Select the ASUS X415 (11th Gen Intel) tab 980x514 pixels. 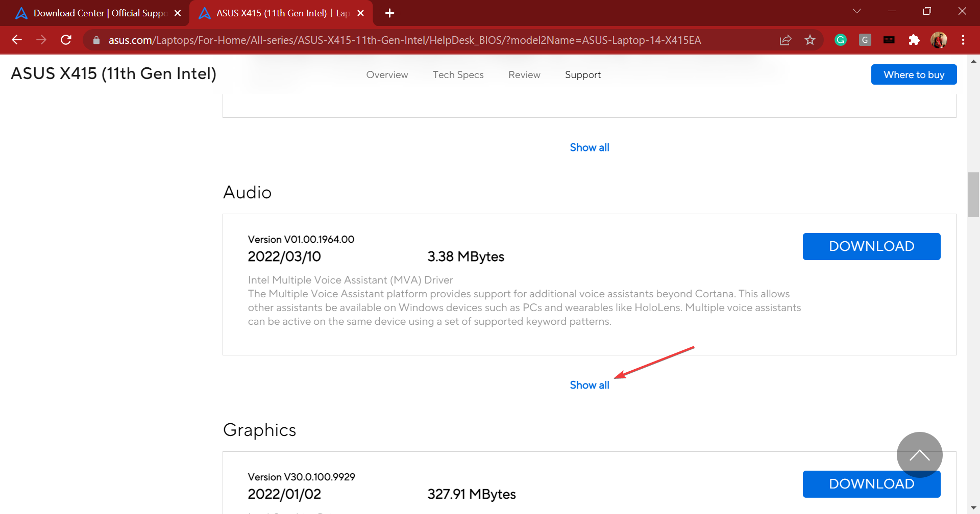281,13
